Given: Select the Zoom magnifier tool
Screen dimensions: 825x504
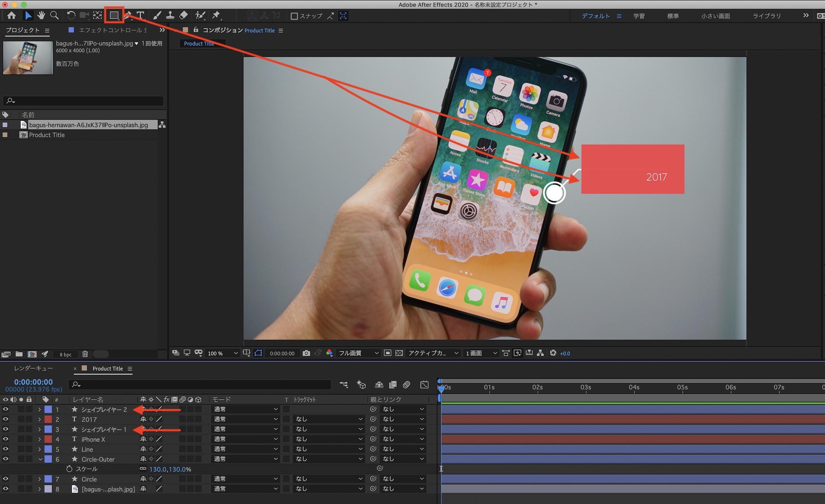Looking at the screenshot, I should coord(54,16).
